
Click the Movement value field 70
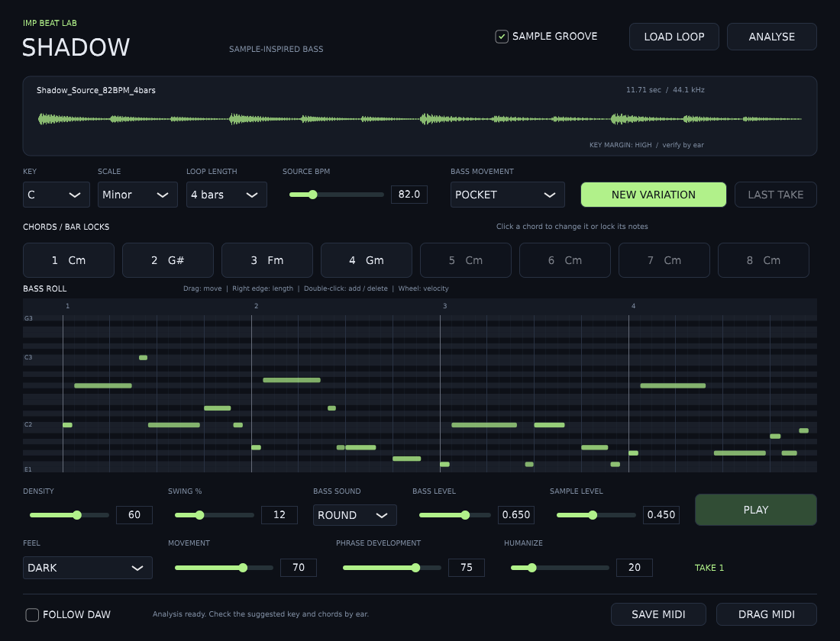click(x=299, y=567)
